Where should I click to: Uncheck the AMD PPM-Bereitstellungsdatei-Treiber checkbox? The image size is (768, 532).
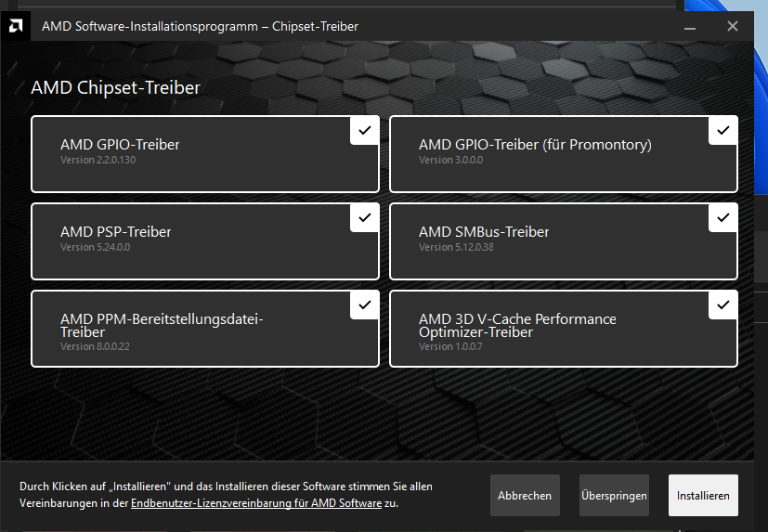pos(364,305)
